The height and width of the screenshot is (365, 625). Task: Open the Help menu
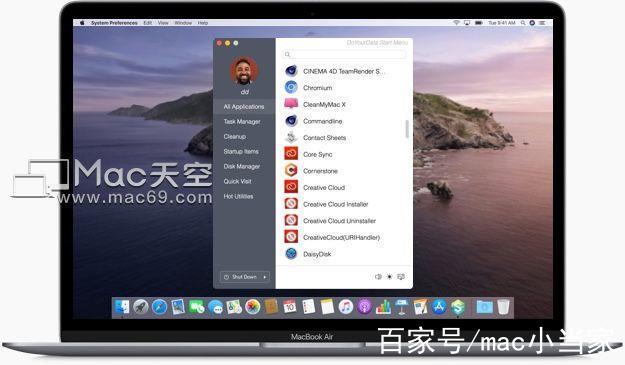(x=203, y=23)
